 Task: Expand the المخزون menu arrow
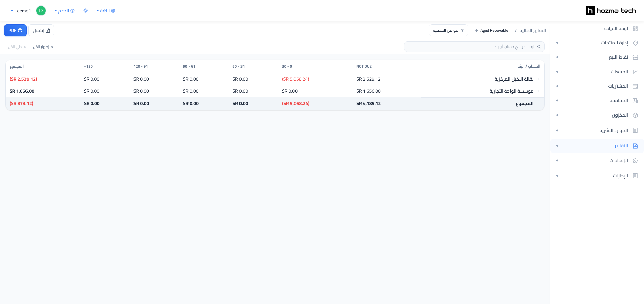[x=557, y=115]
